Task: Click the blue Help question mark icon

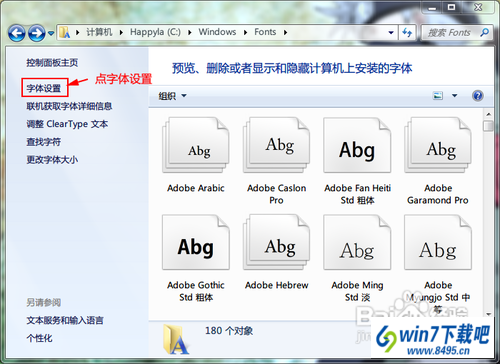Action: pos(478,96)
